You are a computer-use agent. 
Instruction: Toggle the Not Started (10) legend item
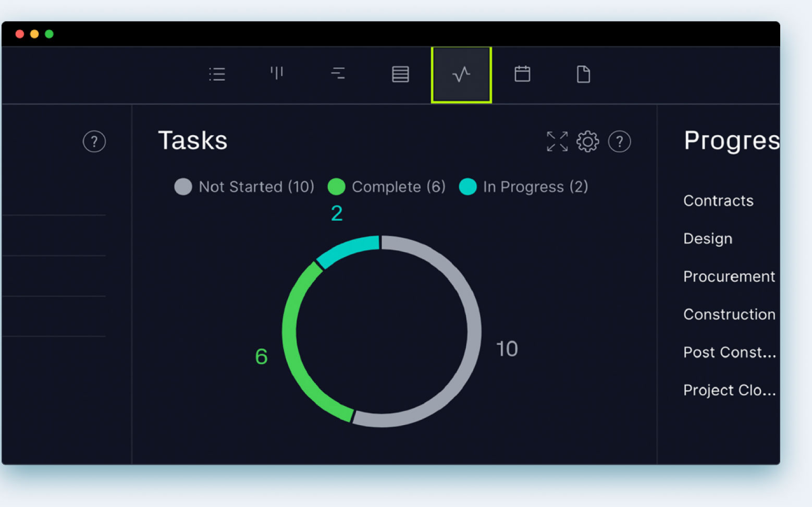click(x=244, y=187)
